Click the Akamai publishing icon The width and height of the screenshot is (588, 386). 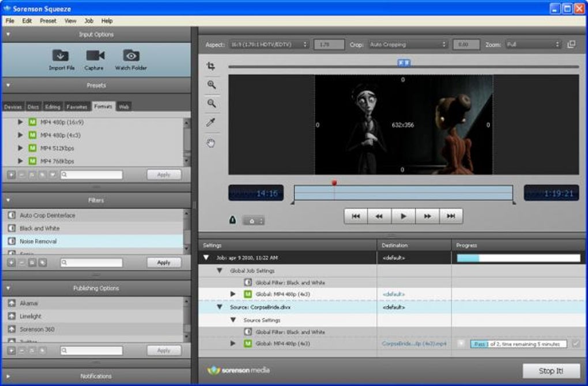(x=12, y=303)
